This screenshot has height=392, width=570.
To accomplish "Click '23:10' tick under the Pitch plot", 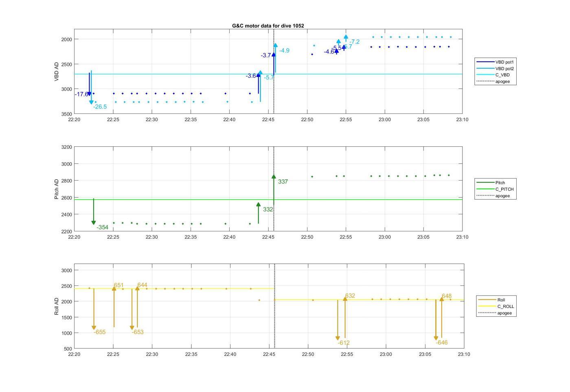I will coord(462,237).
